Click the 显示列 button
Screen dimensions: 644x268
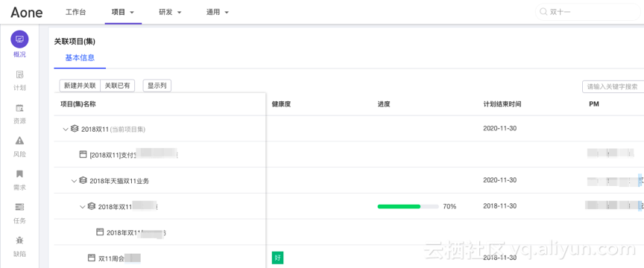[157, 86]
